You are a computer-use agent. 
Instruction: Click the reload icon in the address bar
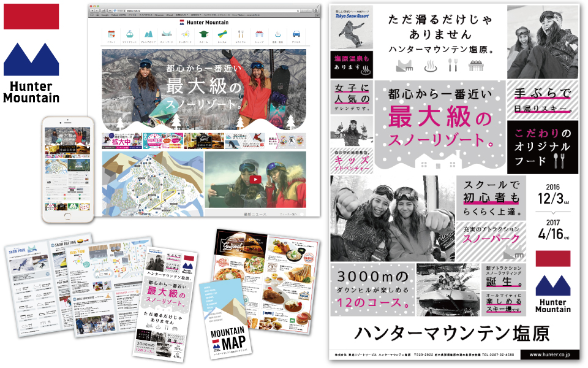[x=298, y=11]
